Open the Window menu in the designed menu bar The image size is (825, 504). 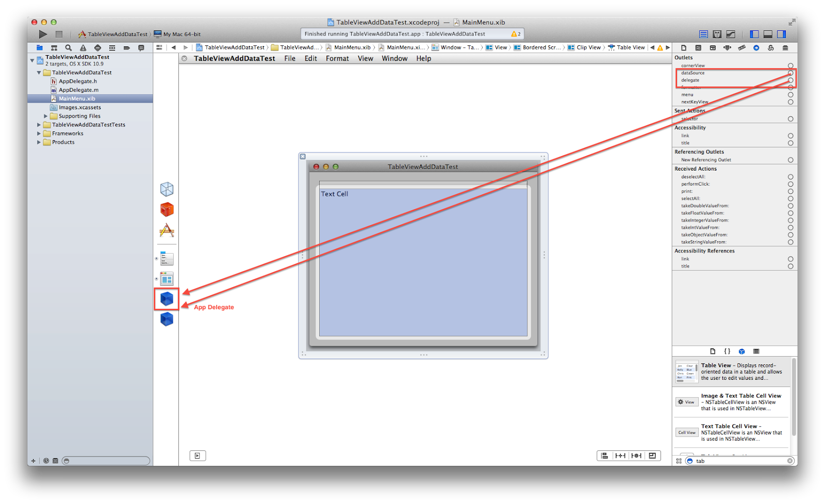pyautogui.click(x=394, y=59)
